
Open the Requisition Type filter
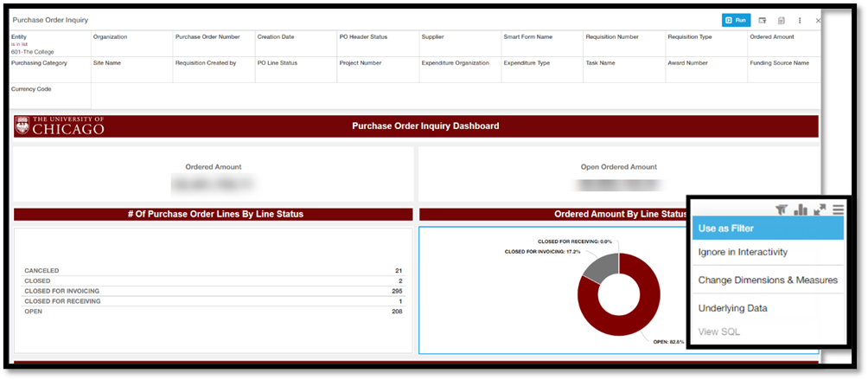706,44
